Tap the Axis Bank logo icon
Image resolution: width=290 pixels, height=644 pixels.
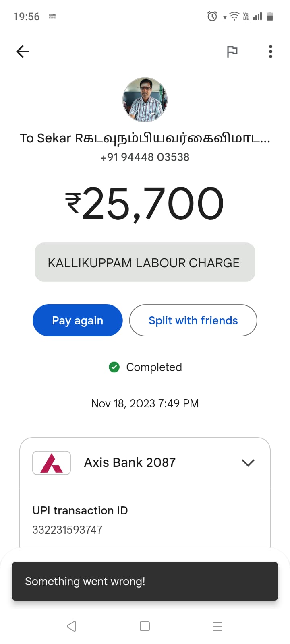tap(52, 463)
